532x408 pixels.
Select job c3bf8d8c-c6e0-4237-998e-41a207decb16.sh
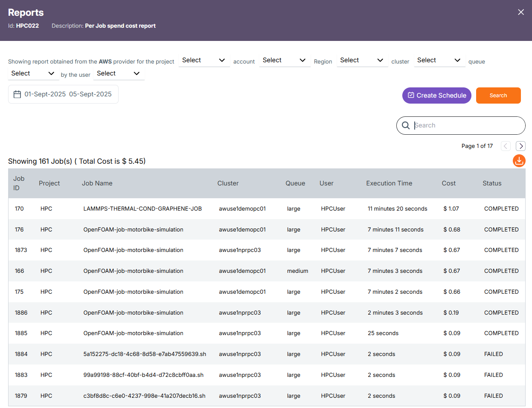click(144, 396)
